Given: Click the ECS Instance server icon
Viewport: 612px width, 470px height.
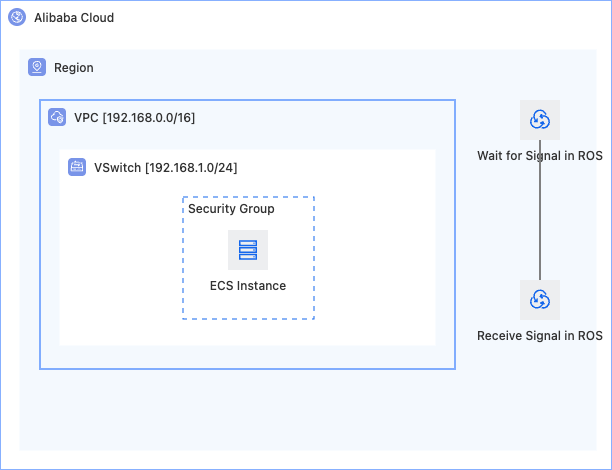Looking at the screenshot, I should 248,250.
